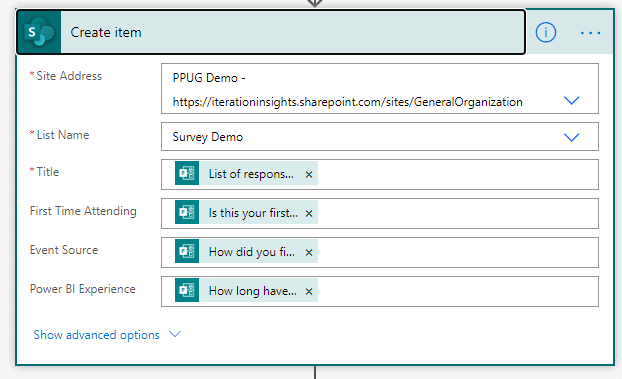Screen dimensions: 622x379
Task: Click the Title label
Action: (x=48, y=172)
